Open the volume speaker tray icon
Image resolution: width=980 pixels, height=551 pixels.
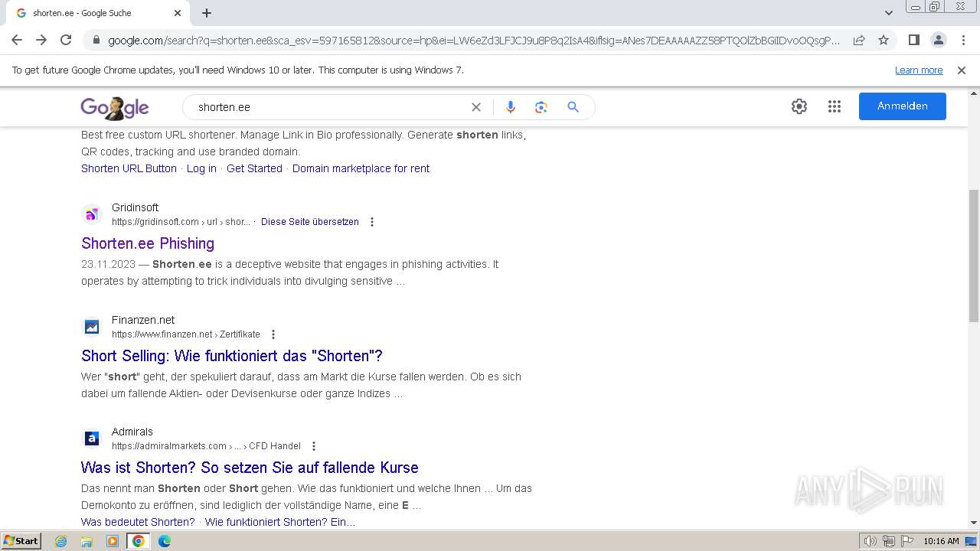(x=871, y=541)
